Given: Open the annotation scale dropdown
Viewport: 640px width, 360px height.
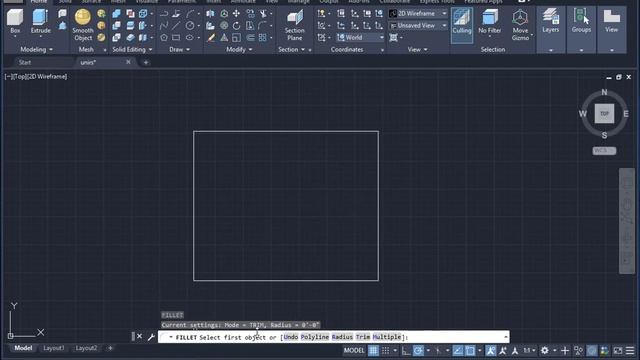Looking at the screenshot, I should (x=529, y=350).
